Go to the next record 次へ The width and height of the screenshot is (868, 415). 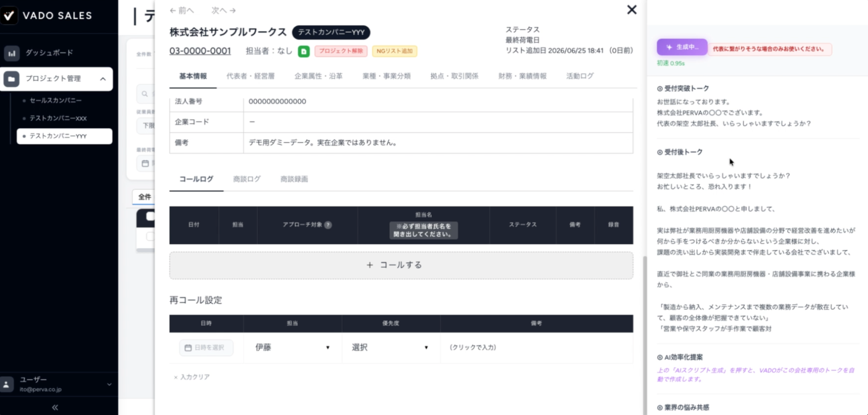point(223,11)
